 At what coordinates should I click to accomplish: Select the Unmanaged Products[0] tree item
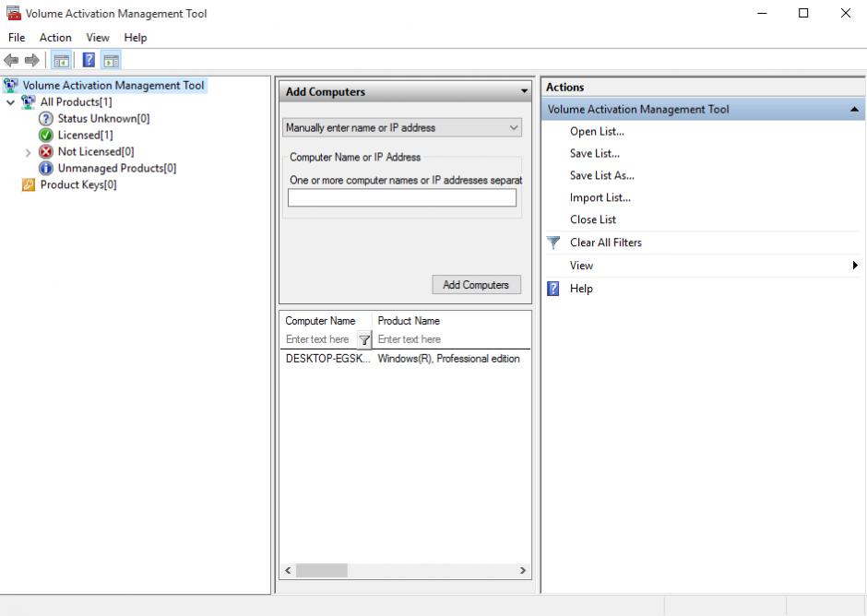tap(117, 168)
